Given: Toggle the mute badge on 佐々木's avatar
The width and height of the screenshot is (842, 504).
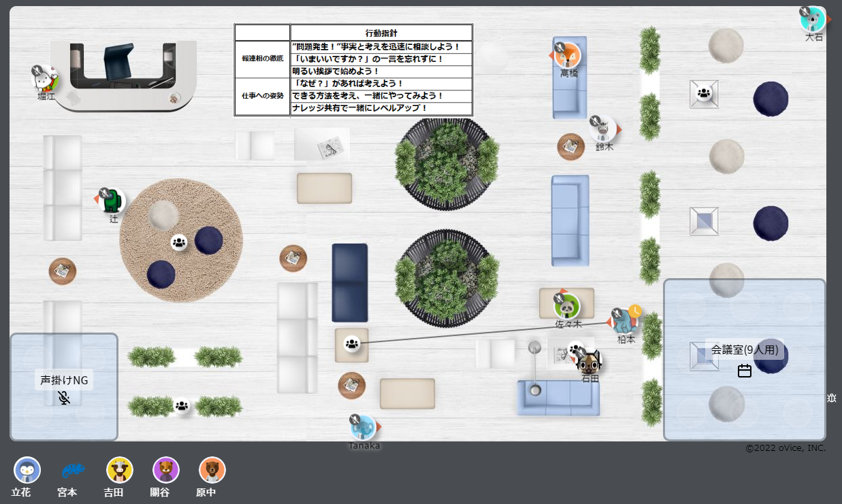Looking at the screenshot, I should [x=559, y=298].
